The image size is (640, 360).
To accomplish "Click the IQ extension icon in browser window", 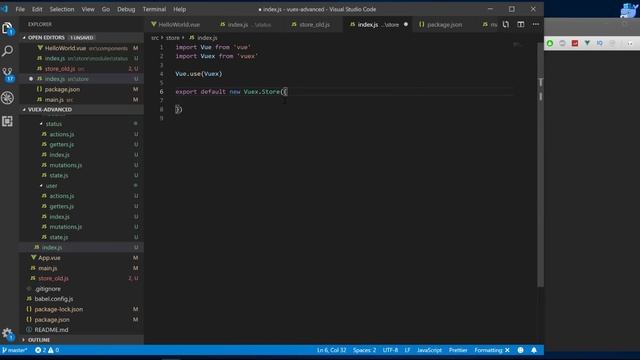I will (x=599, y=43).
